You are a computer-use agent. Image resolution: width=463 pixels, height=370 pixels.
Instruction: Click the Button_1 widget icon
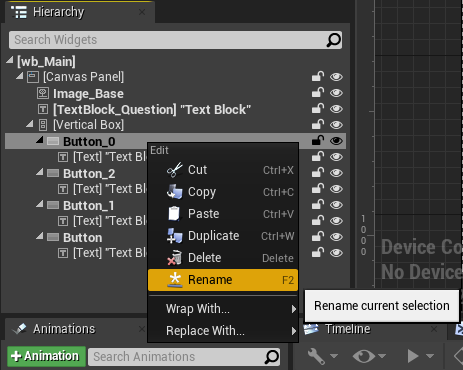tap(53, 205)
